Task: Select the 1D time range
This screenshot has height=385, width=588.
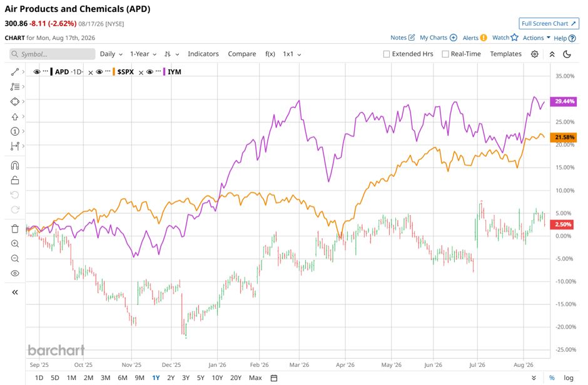Action: (39, 378)
